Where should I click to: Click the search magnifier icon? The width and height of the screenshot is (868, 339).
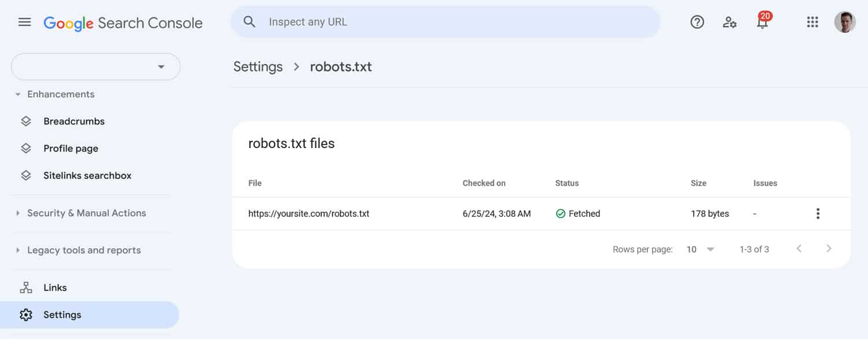click(249, 22)
